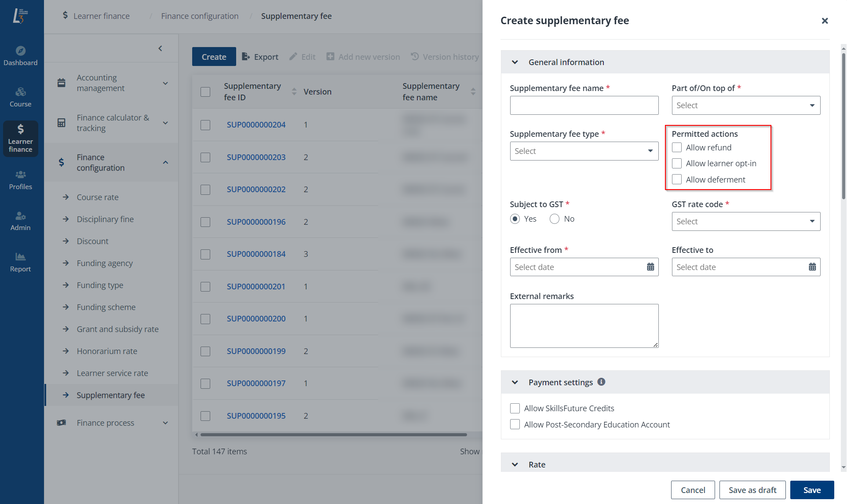Screen dimensions: 847x504
Task: Select Course rate in the navigation menu
Action: (x=98, y=197)
